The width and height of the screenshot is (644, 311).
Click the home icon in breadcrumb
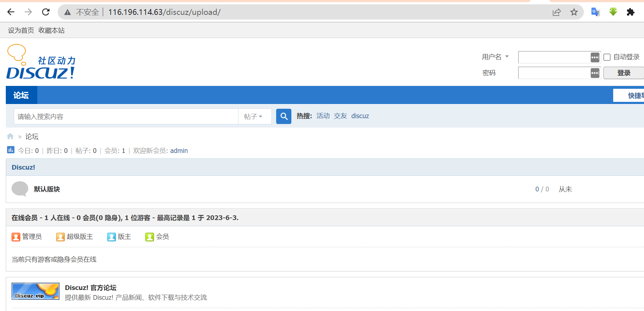coord(10,136)
